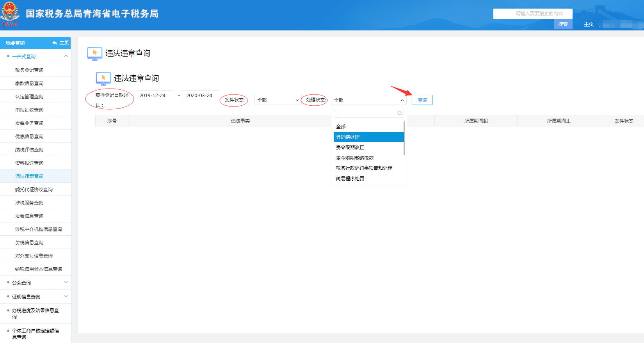The width and height of the screenshot is (644, 343).
Task: Open 欠税信息查询 in sidebar
Action: [29, 243]
